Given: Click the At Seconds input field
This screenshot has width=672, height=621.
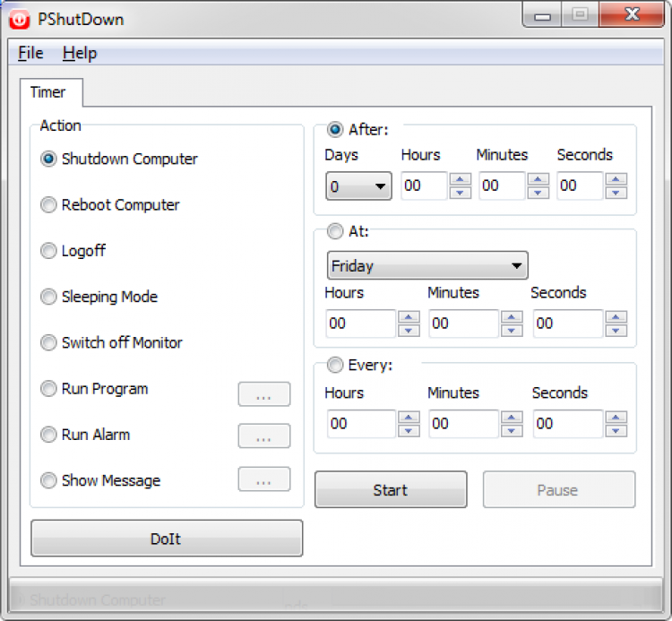Looking at the screenshot, I should pos(569,323).
